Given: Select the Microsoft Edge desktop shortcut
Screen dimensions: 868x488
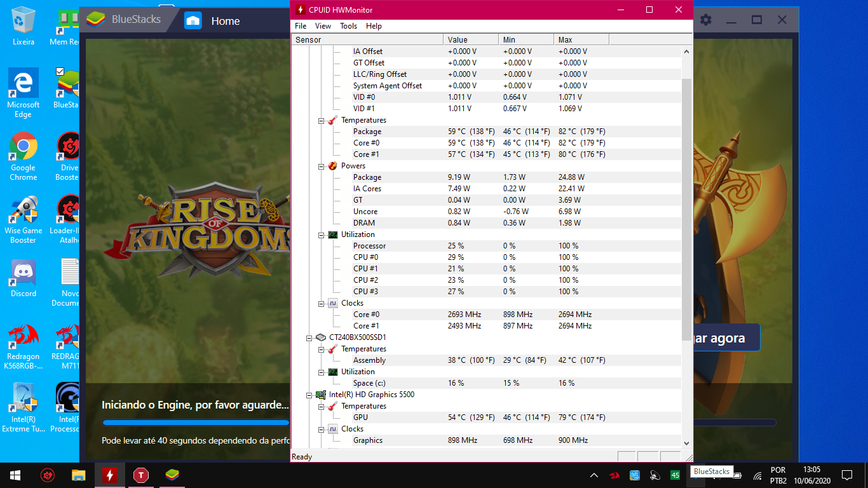Looking at the screenshot, I should tap(24, 93).
